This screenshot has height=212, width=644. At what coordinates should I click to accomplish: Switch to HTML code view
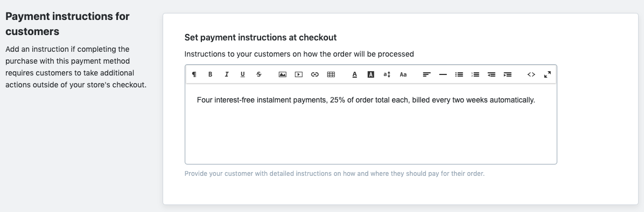[531, 74]
